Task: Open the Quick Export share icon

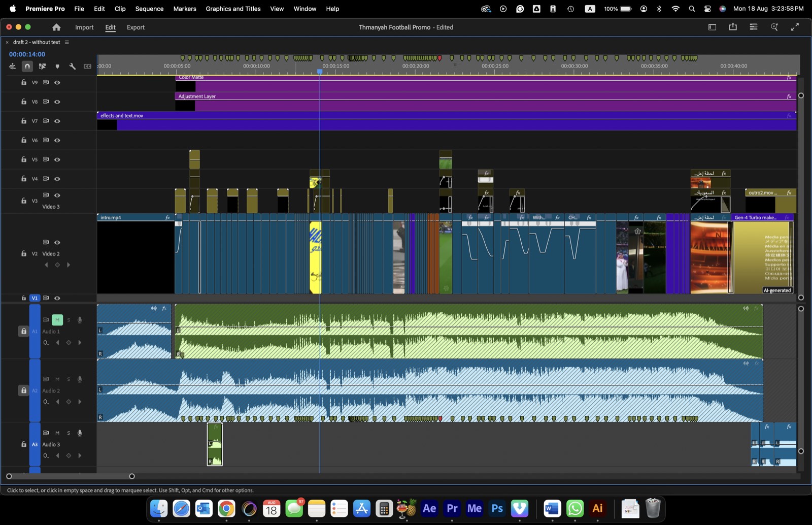Action: pyautogui.click(x=733, y=27)
